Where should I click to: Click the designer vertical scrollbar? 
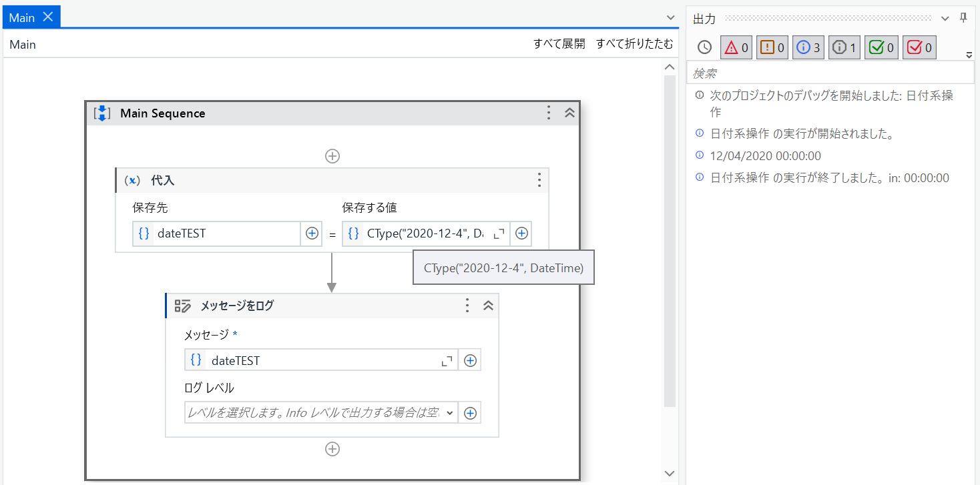click(x=670, y=240)
